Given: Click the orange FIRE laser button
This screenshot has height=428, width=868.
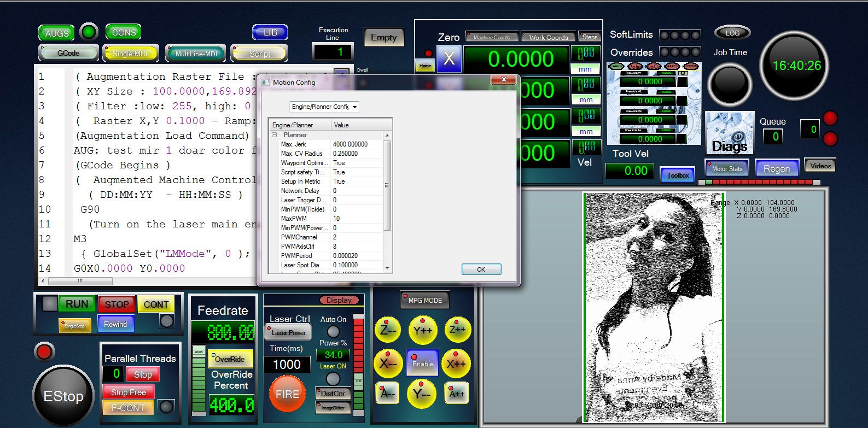Looking at the screenshot, I should tap(287, 394).
